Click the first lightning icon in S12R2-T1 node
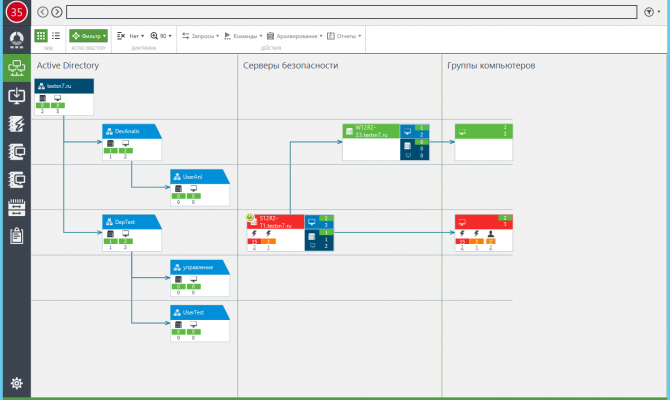Viewport: 670px width, 400px height. 254,234
